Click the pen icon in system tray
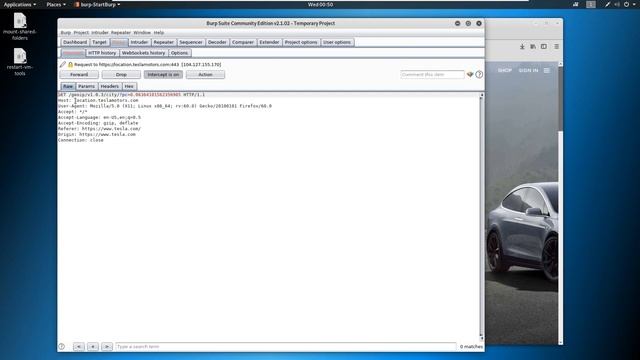This screenshot has height=360, width=640. coord(607,4)
